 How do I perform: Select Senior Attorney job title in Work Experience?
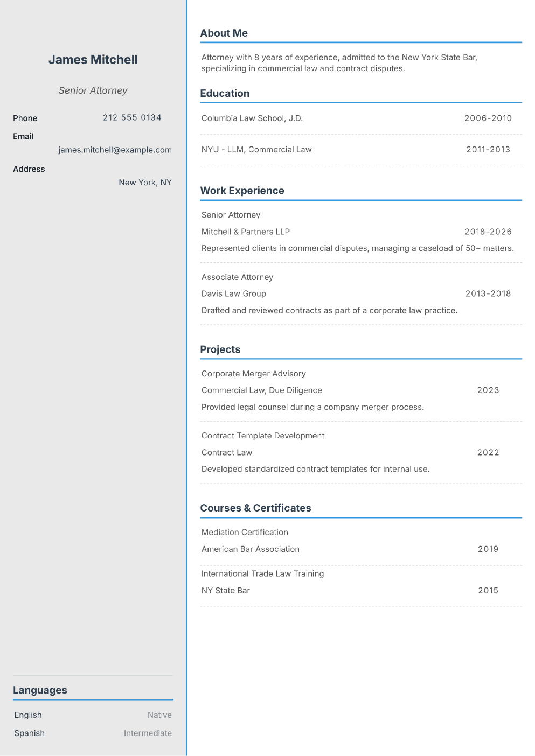coord(231,215)
